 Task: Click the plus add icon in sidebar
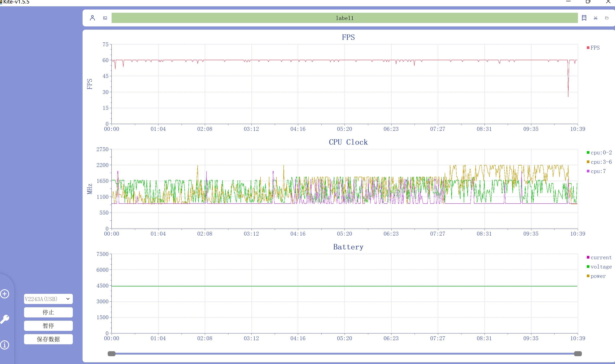tap(5, 294)
